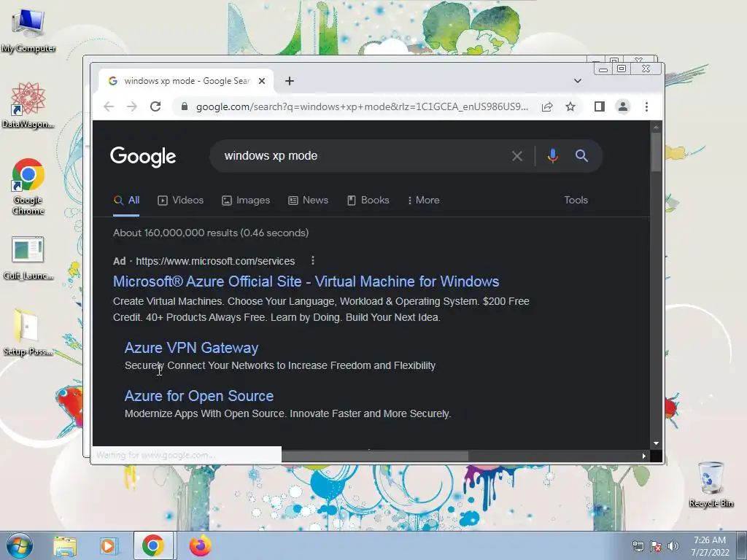Open the Setup-Pass folder on desktop
The height and width of the screenshot is (560, 747).
click(28, 332)
